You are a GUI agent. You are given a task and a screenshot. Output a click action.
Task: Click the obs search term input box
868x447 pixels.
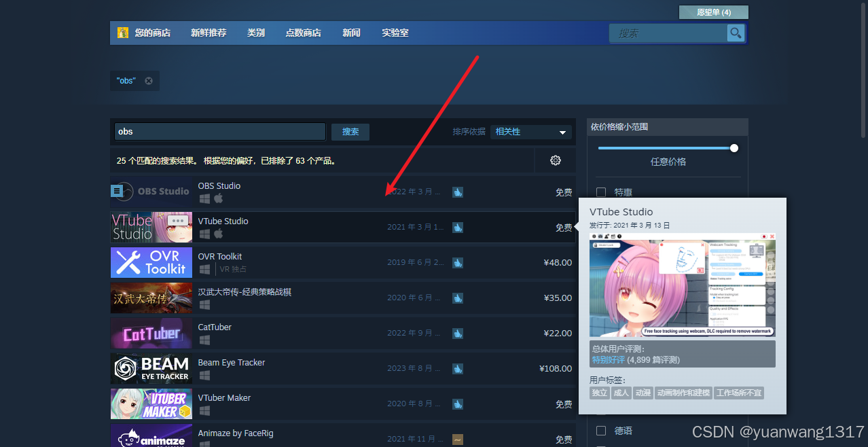point(220,132)
